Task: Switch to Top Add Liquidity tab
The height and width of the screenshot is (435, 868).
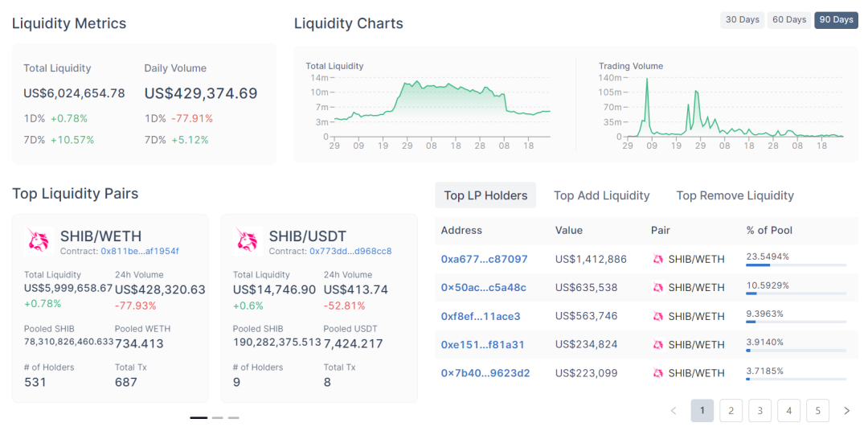Action: point(602,195)
